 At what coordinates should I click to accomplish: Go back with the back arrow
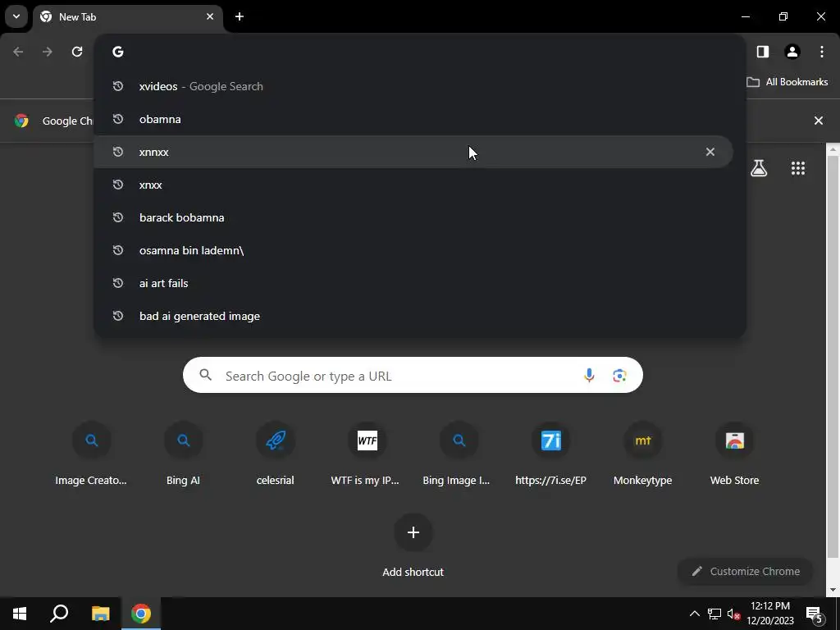(18, 52)
